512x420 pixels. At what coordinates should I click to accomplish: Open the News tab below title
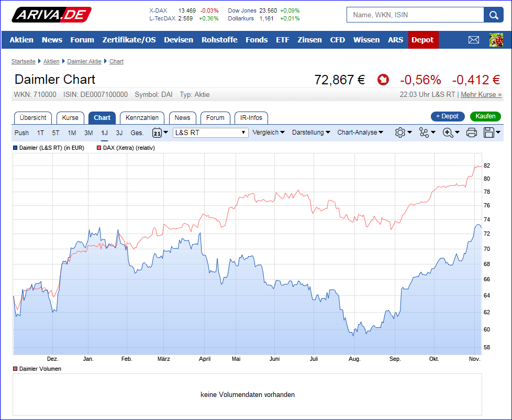pos(183,118)
